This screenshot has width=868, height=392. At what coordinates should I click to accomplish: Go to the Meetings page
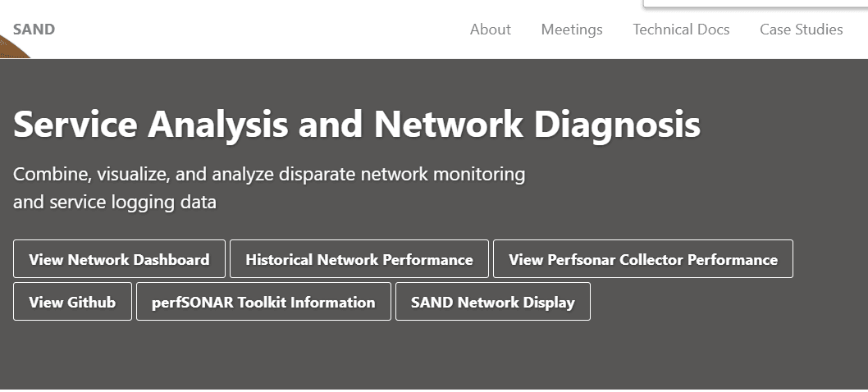572,30
